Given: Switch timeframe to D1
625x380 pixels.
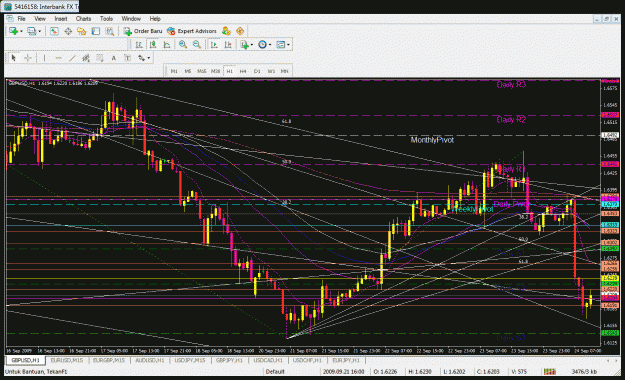Looking at the screenshot, I should click(257, 71).
